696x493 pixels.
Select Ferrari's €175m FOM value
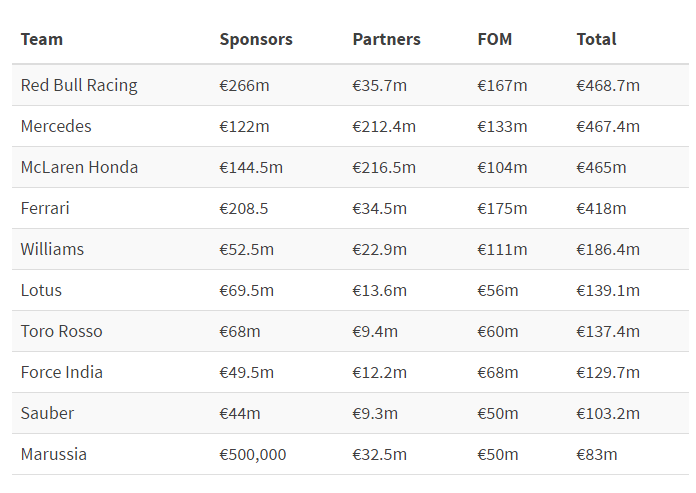click(502, 208)
